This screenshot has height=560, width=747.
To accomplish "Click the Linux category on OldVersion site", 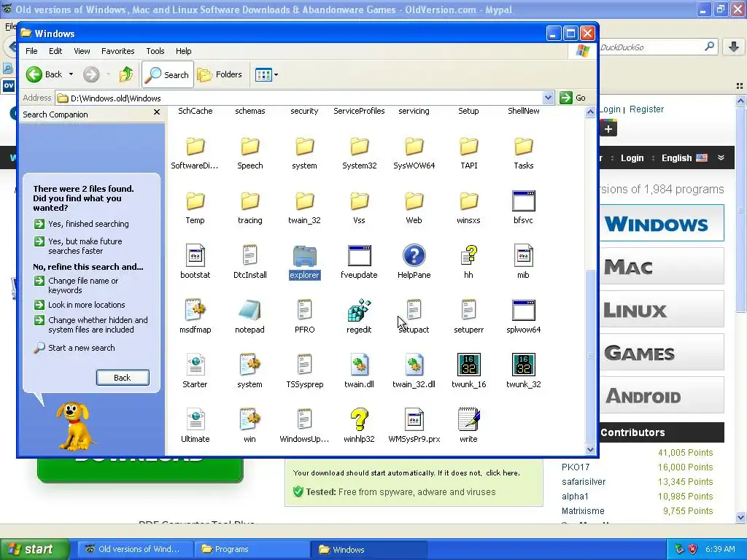I will 661,309.
